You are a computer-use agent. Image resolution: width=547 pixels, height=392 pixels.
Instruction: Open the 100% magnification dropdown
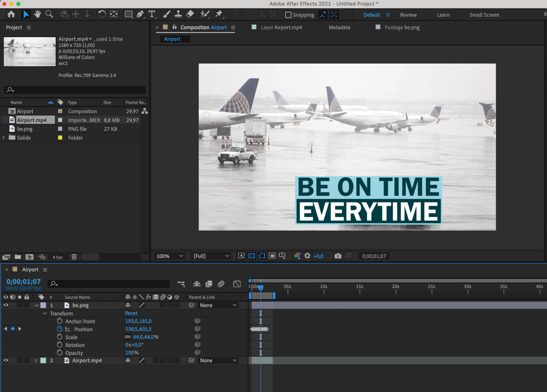[x=169, y=256]
